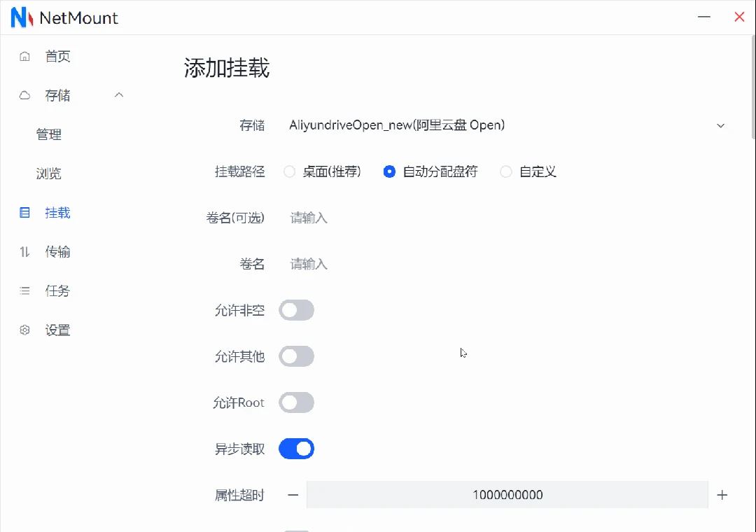Click the vertical scrollbar thumb
Image resolution: width=756 pixels, height=532 pixels.
tap(753, 87)
